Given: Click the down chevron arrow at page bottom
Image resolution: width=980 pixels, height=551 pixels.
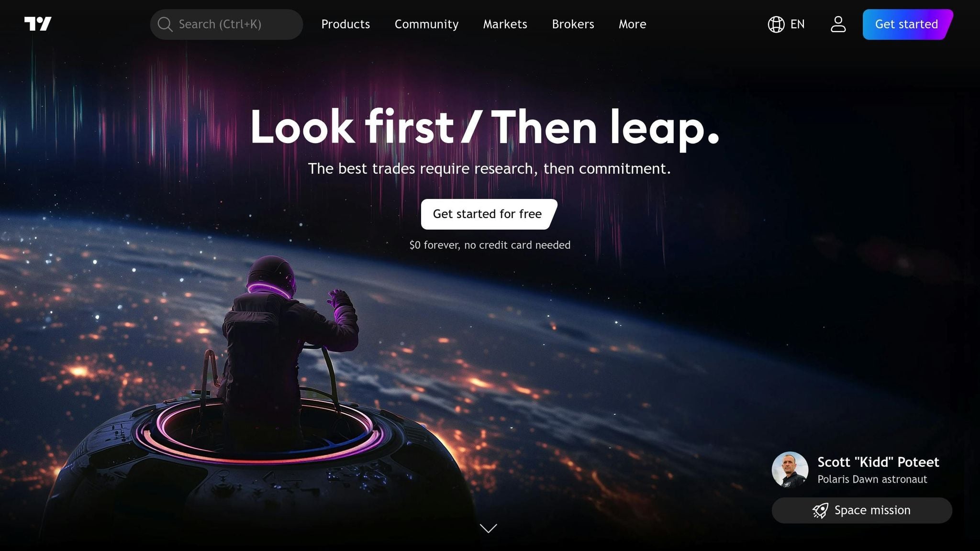Looking at the screenshot, I should pyautogui.click(x=489, y=528).
